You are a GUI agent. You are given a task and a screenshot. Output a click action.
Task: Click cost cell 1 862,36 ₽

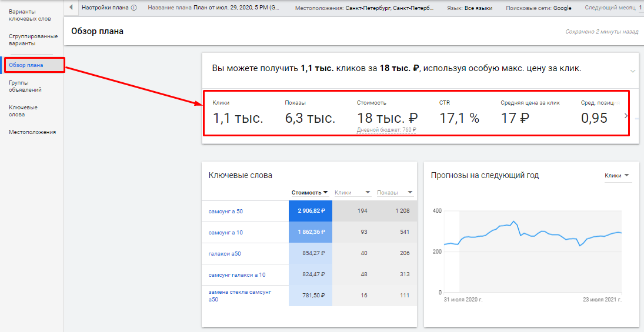(311, 232)
